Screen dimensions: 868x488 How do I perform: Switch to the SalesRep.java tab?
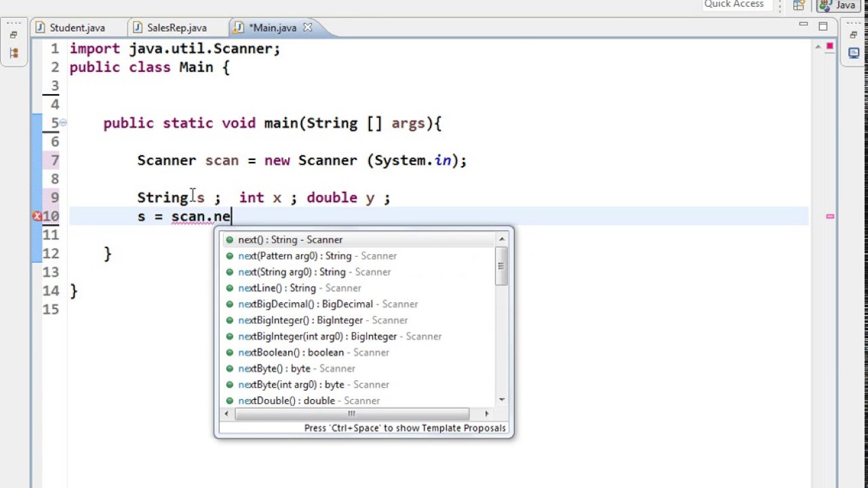(x=170, y=28)
